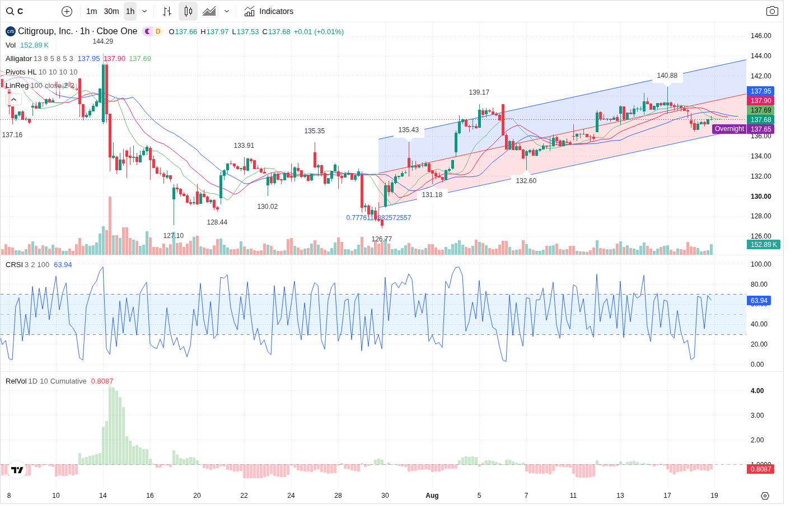The height and width of the screenshot is (532, 795).
Task: Click the 130.00 price axis level
Action: [760, 197]
